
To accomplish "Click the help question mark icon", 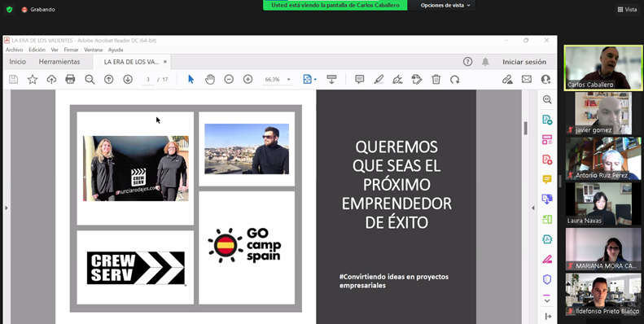I will click(467, 62).
